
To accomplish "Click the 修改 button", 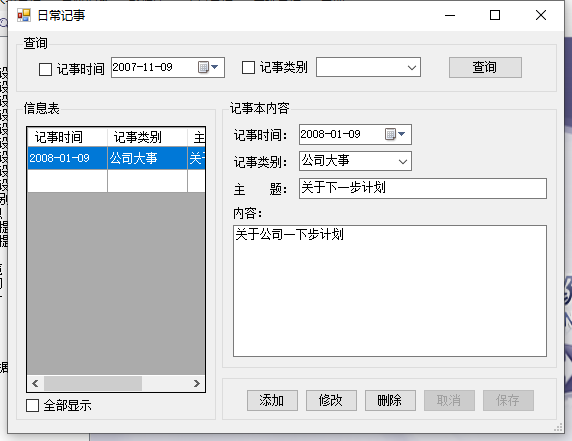I will pos(331,401).
